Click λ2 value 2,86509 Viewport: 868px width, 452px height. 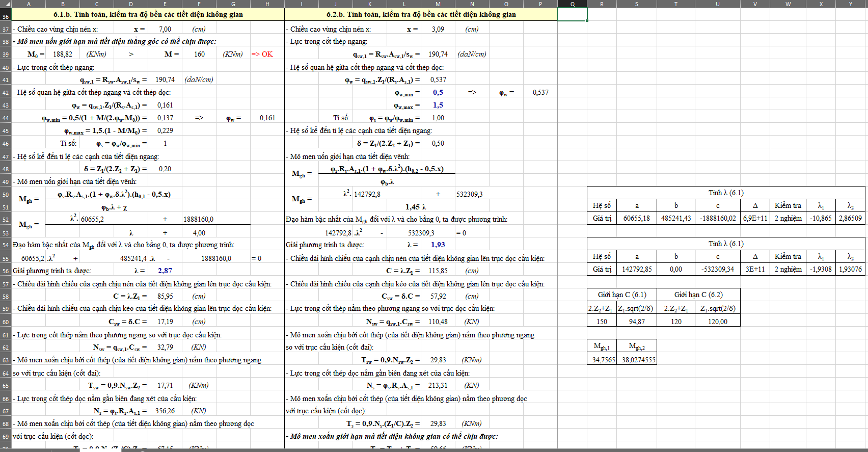pyautogui.click(x=851, y=218)
